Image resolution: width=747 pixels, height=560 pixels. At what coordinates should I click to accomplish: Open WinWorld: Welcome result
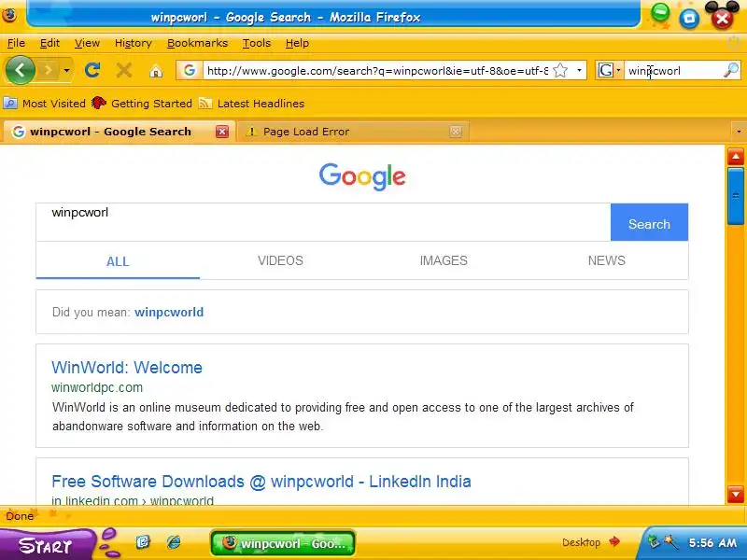pyautogui.click(x=127, y=368)
